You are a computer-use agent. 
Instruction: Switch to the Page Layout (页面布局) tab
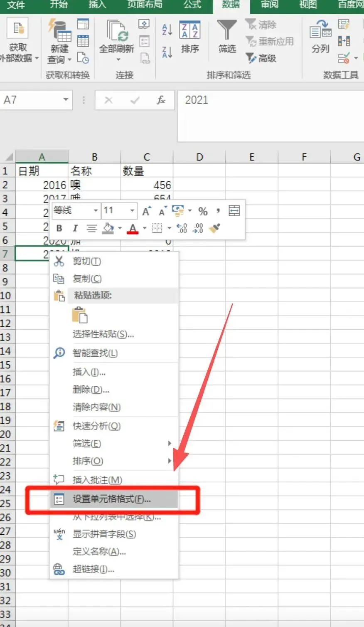(145, 5)
